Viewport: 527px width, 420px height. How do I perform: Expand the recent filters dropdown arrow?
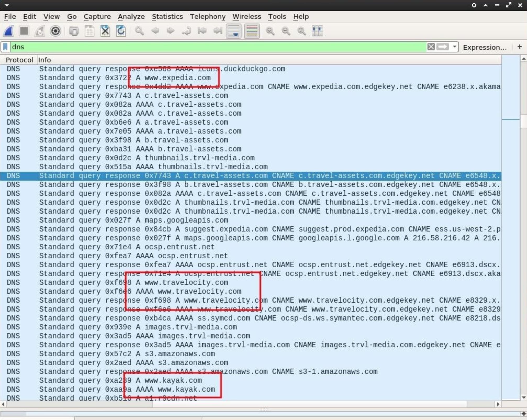(454, 47)
